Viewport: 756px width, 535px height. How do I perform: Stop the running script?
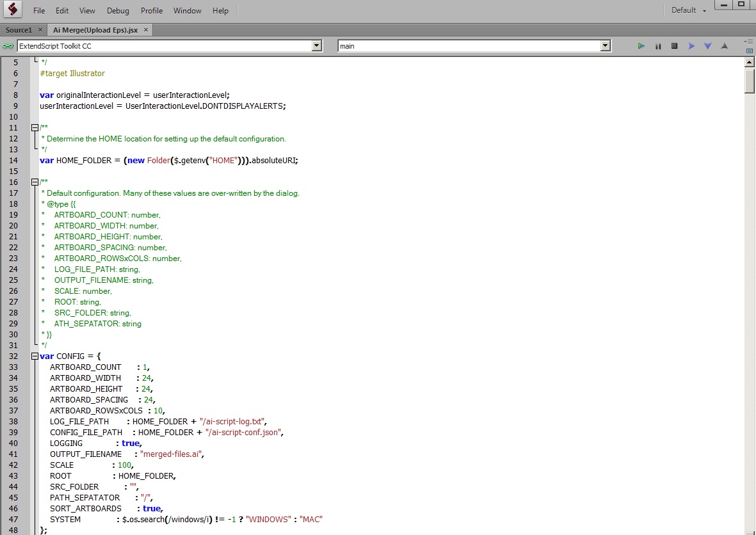tap(674, 46)
